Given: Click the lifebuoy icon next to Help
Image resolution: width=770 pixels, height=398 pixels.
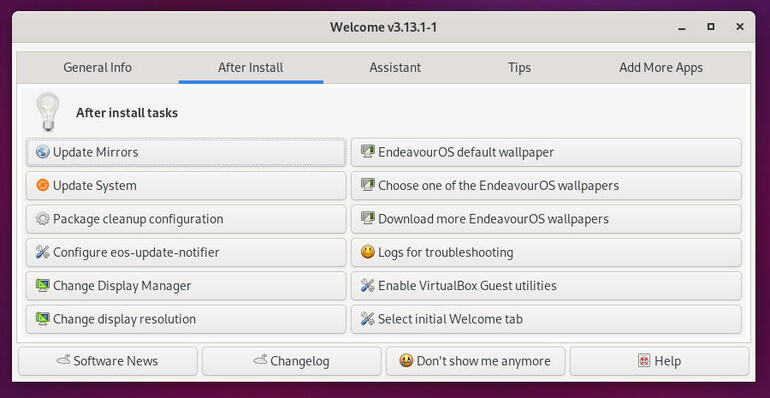Looking at the screenshot, I should [x=644, y=361].
